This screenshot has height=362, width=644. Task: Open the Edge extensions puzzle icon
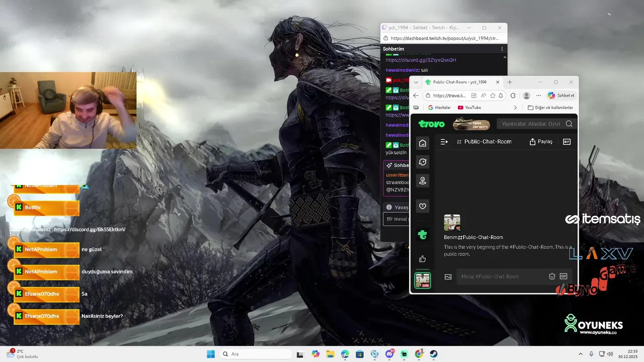pyautogui.click(x=513, y=96)
